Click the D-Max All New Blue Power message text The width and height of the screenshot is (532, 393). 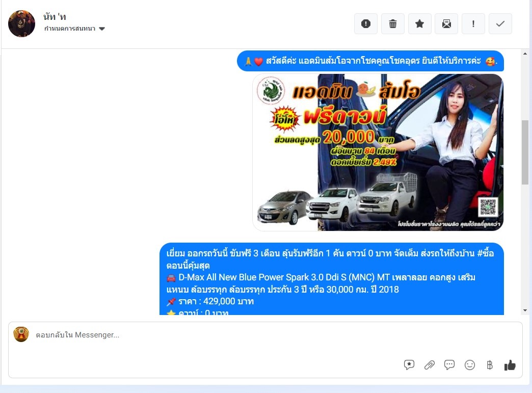(x=321, y=283)
